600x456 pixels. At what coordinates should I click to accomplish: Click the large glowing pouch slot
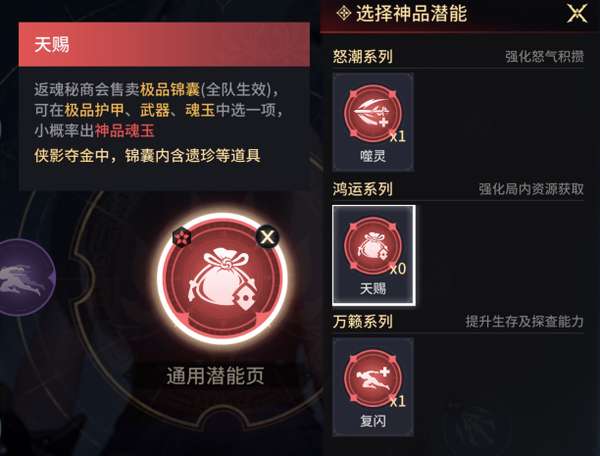(x=223, y=278)
